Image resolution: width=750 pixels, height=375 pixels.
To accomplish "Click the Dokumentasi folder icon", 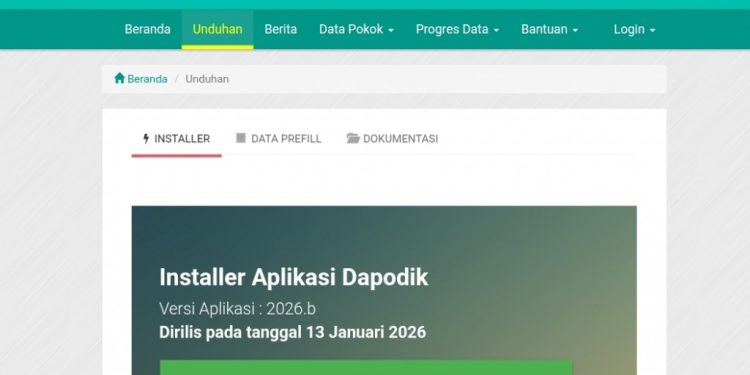I will [x=353, y=139].
